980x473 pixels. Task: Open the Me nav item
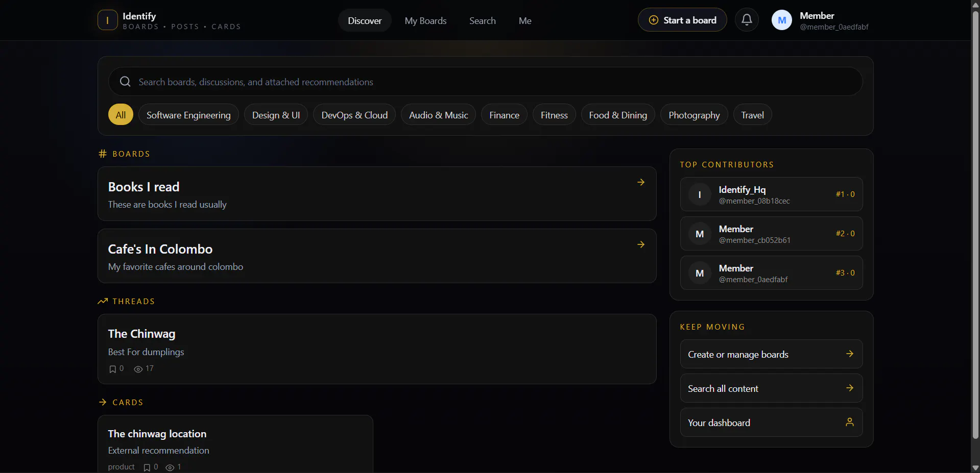(525, 20)
